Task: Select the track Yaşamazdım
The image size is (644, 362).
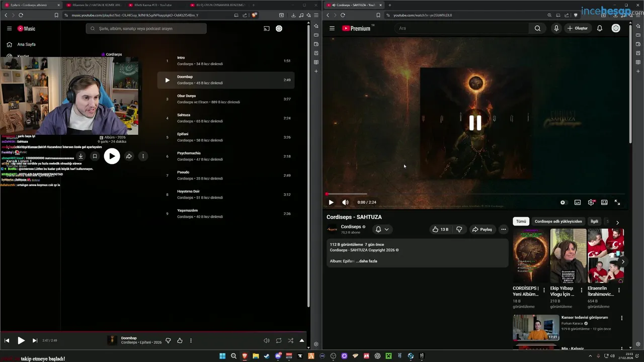Action: point(188,211)
